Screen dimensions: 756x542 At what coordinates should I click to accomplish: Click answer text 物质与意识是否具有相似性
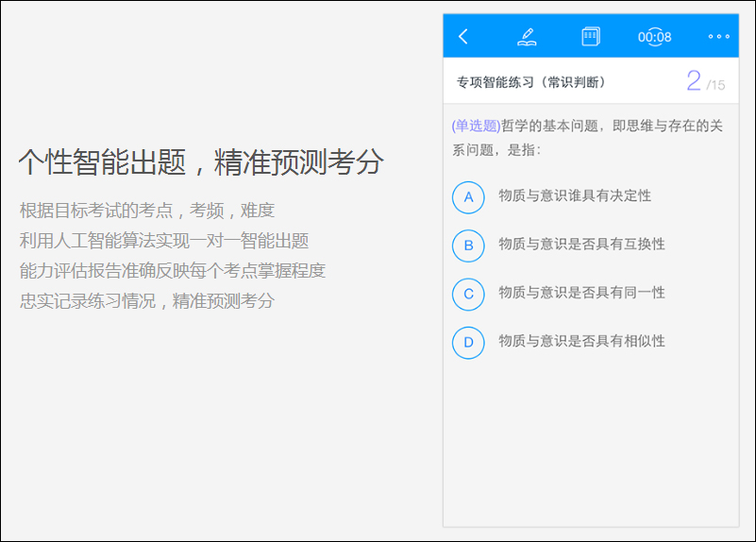pos(581,341)
